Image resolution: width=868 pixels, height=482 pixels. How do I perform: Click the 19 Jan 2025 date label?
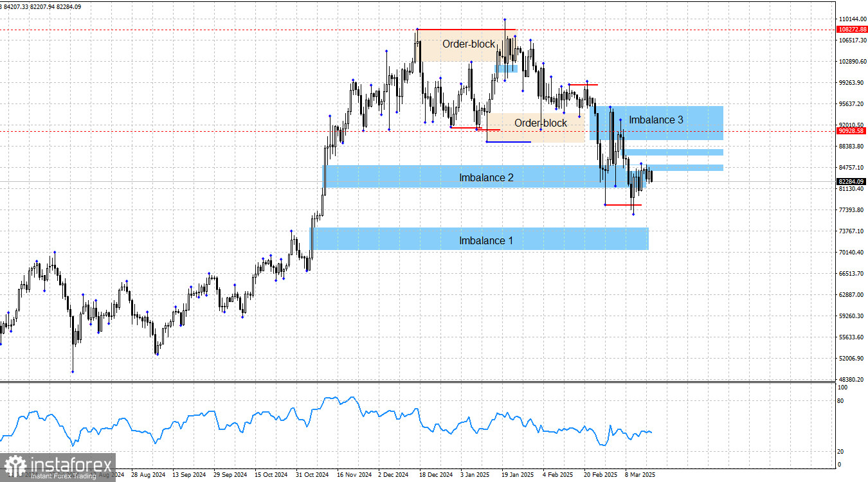click(x=518, y=475)
